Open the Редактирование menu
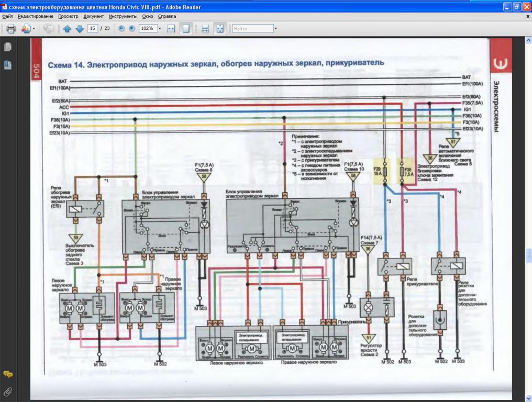 pos(36,16)
